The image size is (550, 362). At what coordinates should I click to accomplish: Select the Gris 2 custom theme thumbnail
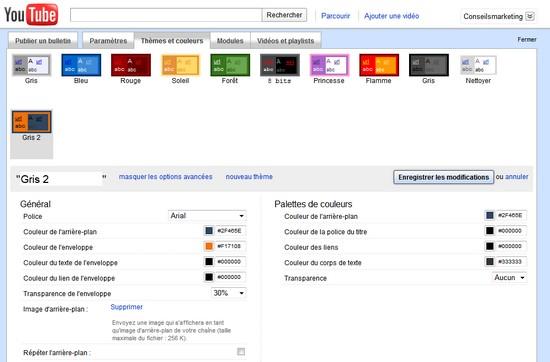[32, 122]
